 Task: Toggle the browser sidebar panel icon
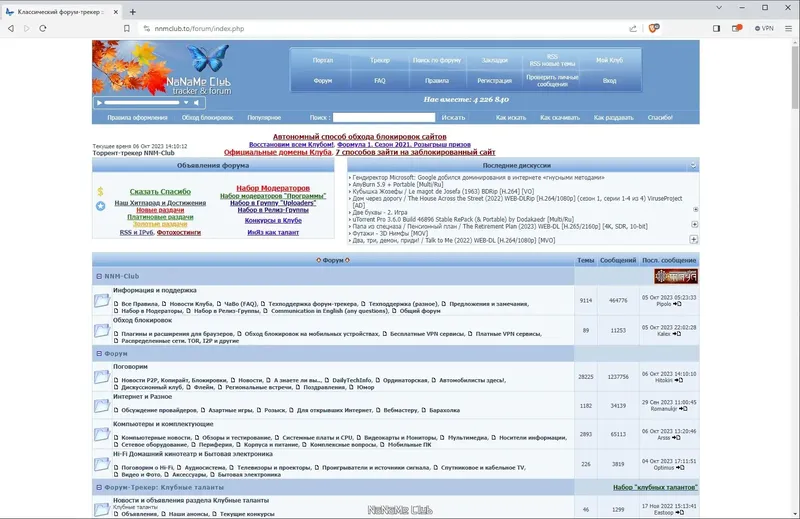[x=716, y=29]
